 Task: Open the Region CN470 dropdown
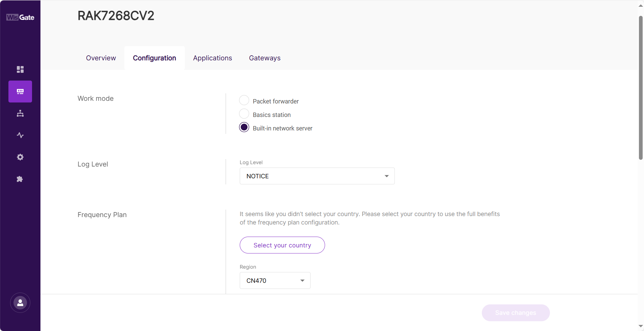click(x=275, y=280)
